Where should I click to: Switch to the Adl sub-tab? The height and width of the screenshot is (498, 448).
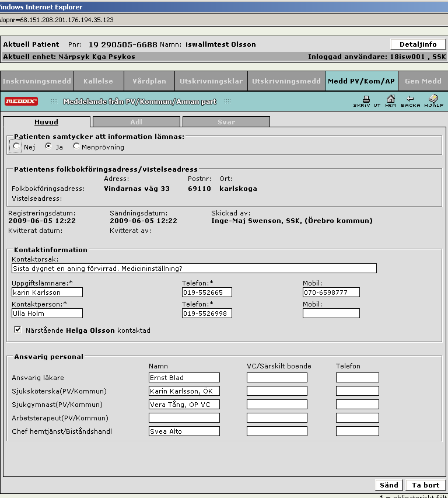pyautogui.click(x=136, y=122)
